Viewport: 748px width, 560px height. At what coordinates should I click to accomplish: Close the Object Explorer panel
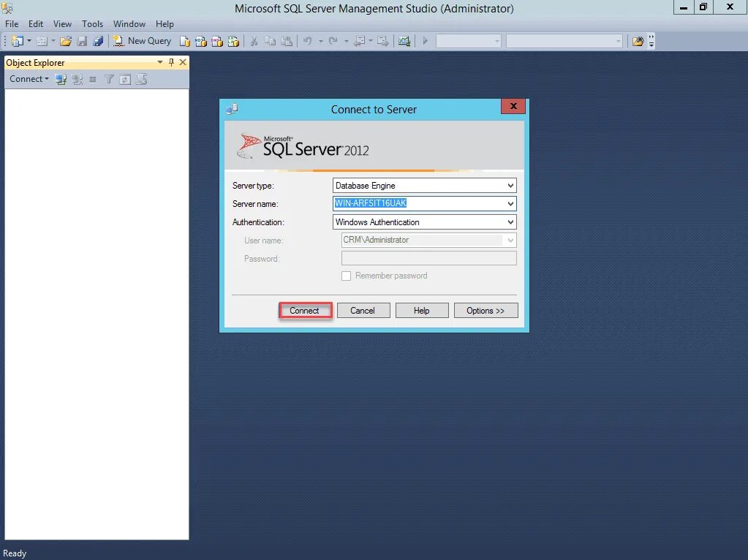point(183,62)
